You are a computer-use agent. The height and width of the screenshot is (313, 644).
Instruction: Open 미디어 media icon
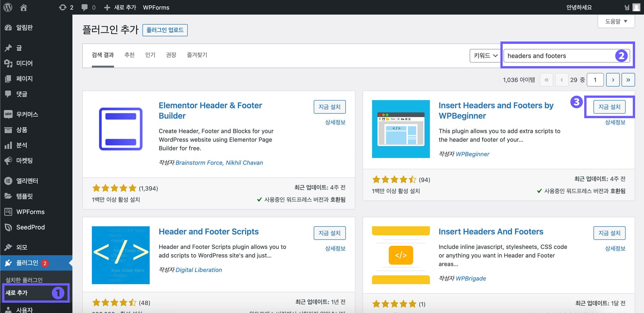(x=8, y=63)
